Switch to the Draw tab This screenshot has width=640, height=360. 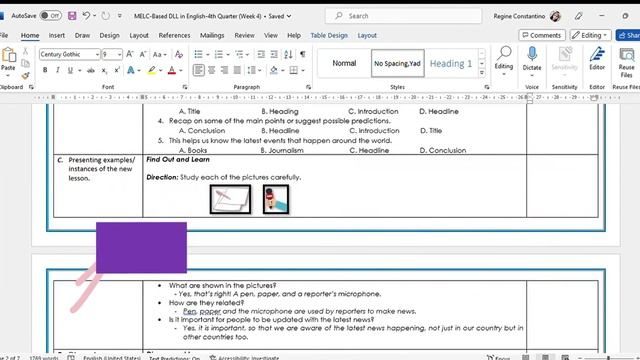click(82, 36)
